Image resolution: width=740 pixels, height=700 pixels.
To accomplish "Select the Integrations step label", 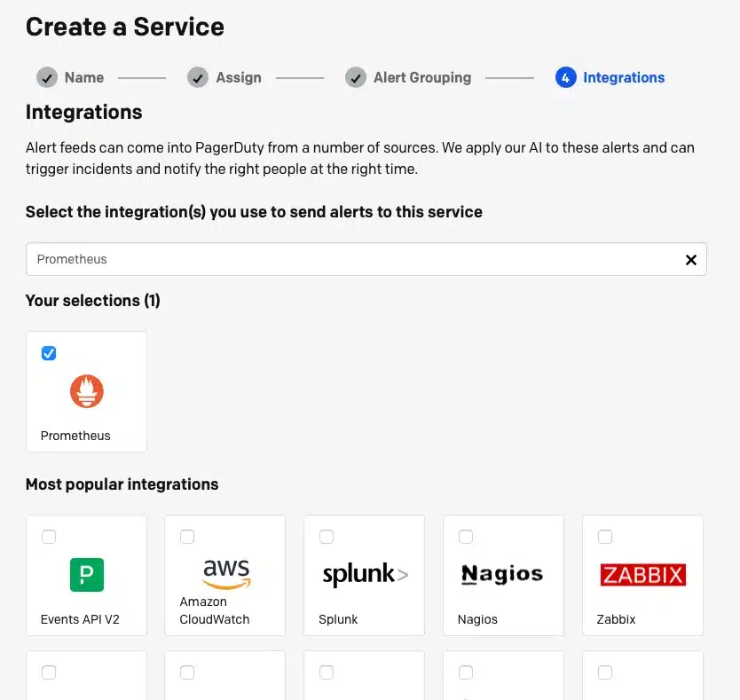I will (624, 77).
